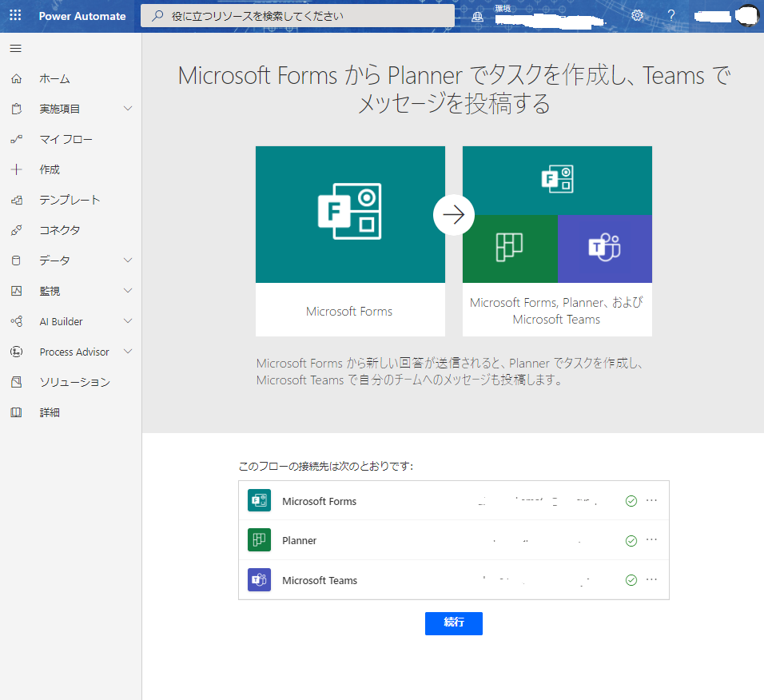Open the help question mark icon
The height and width of the screenshot is (700, 764).
671,16
